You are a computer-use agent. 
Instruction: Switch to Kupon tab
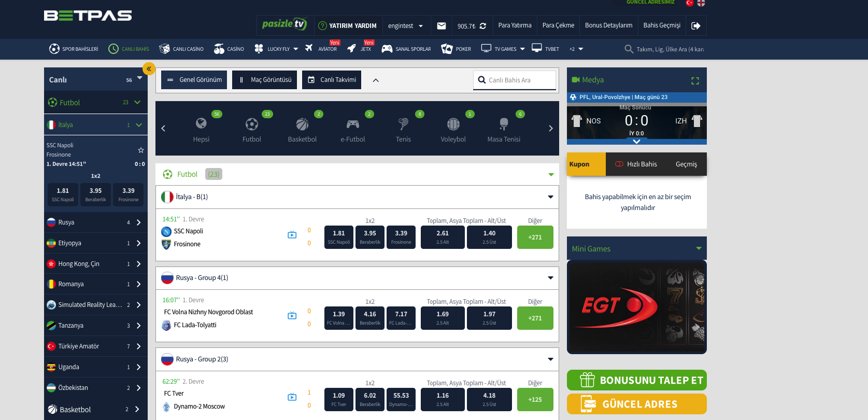point(586,164)
